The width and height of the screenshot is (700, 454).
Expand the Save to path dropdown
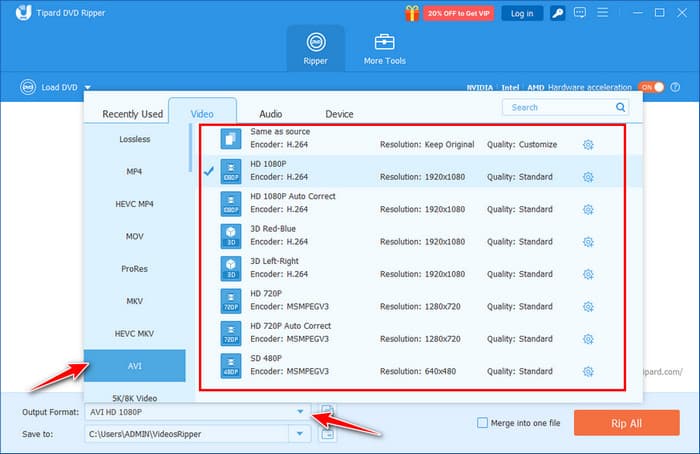point(300,433)
